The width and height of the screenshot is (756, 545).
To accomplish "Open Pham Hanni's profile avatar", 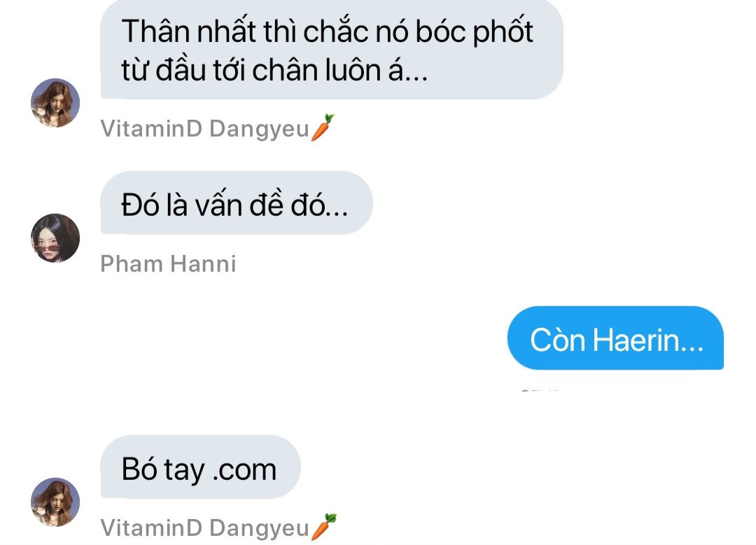I will [x=55, y=237].
